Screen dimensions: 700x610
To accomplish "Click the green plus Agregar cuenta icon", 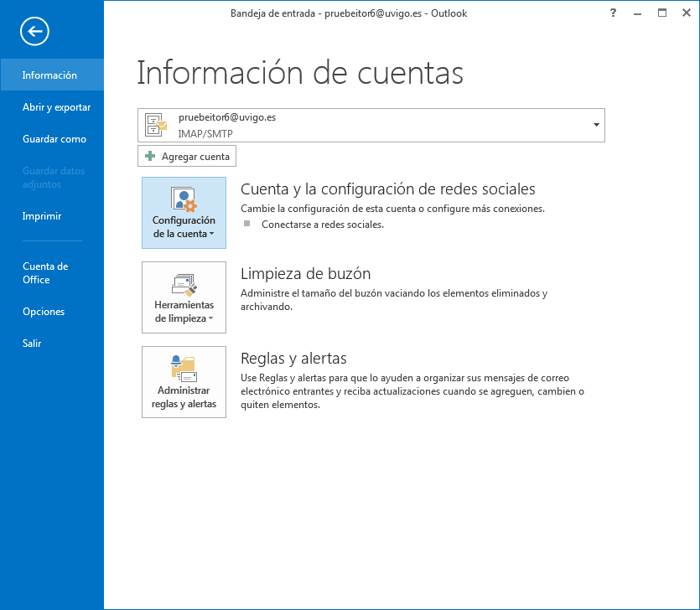I will point(150,157).
